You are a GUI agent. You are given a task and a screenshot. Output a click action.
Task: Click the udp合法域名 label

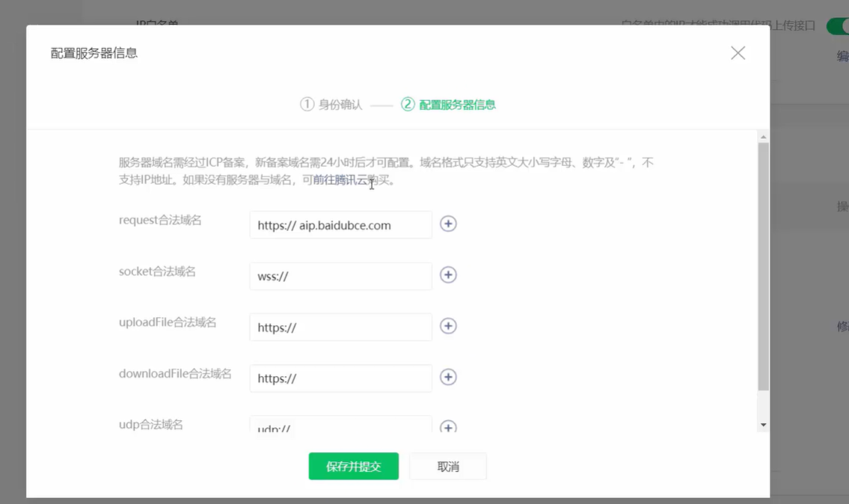(x=150, y=425)
